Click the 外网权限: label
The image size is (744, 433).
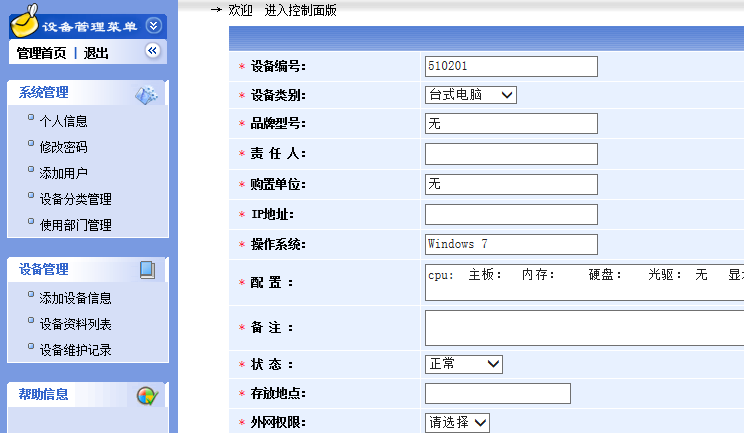[278, 423]
